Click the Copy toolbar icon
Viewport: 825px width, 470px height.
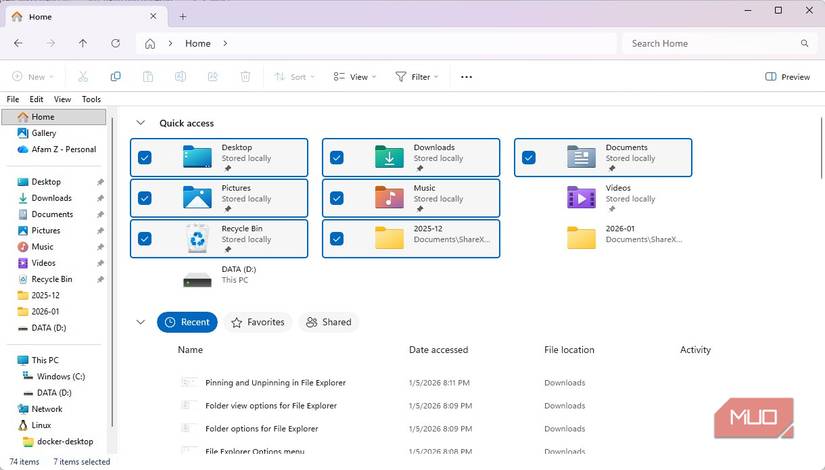[x=116, y=77]
